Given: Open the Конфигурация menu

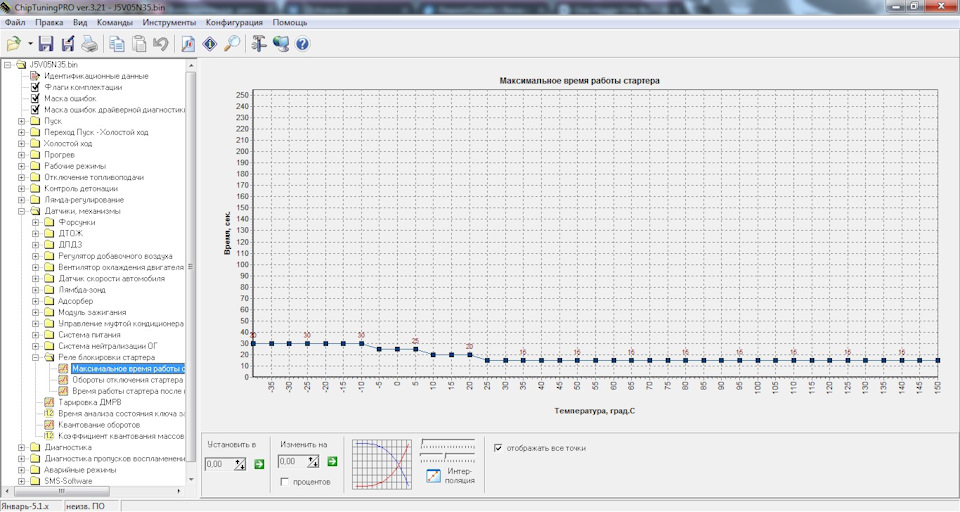Looking at the screenshot, I should [234, 23].
